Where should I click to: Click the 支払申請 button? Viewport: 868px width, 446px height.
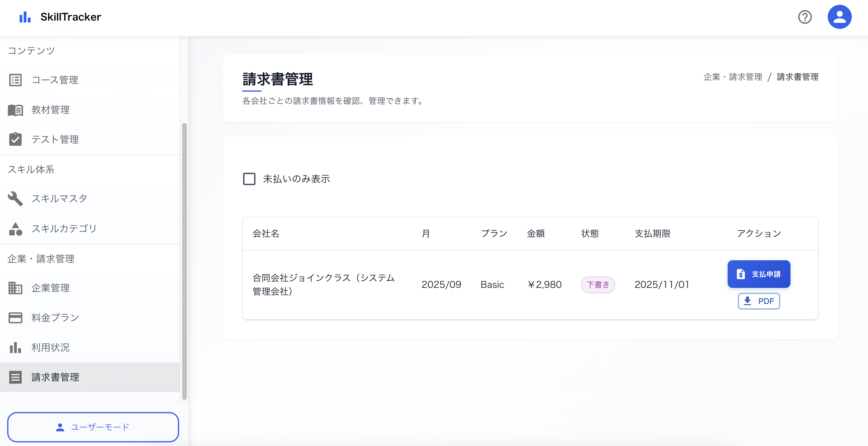759,274
